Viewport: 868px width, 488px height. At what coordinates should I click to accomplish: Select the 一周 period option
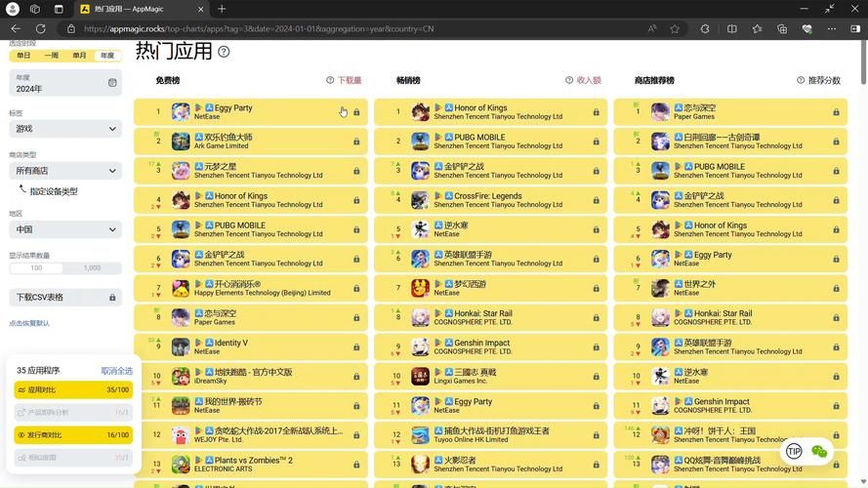52,56
